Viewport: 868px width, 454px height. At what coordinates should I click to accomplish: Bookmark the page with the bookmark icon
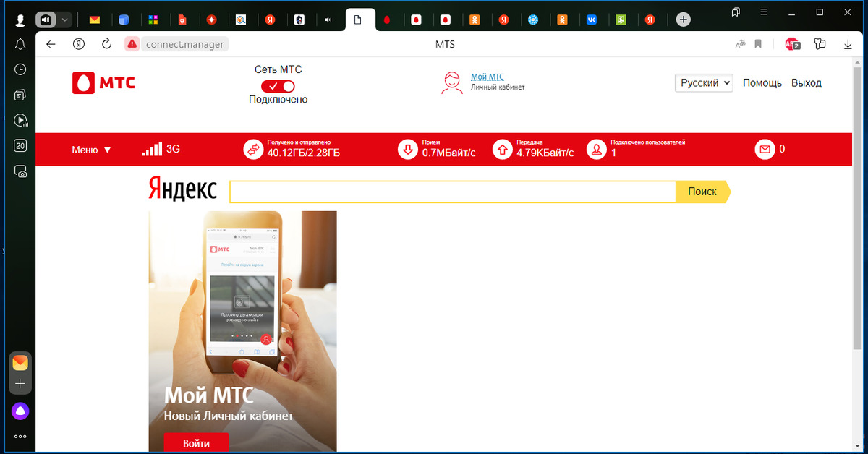(758, 44)
